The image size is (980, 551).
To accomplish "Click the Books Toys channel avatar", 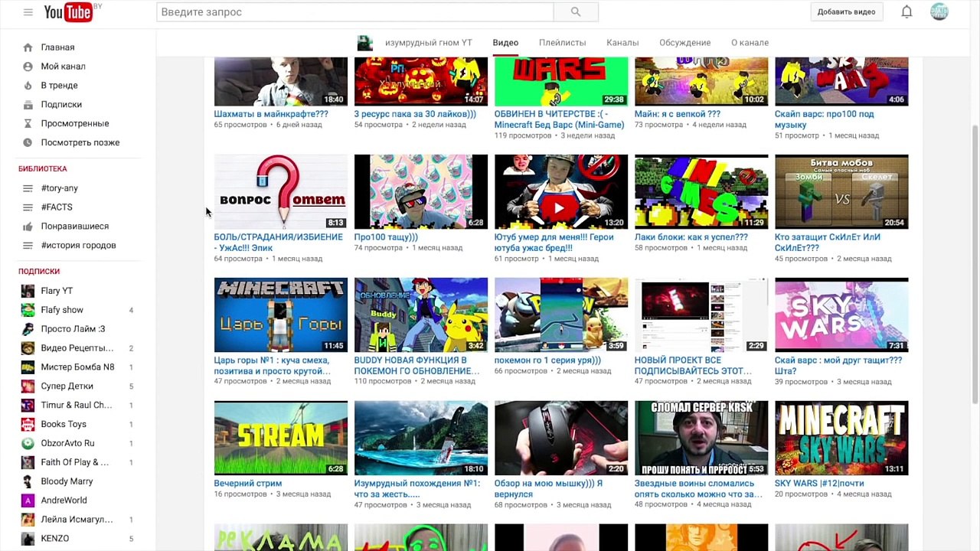I will (28, 424).
